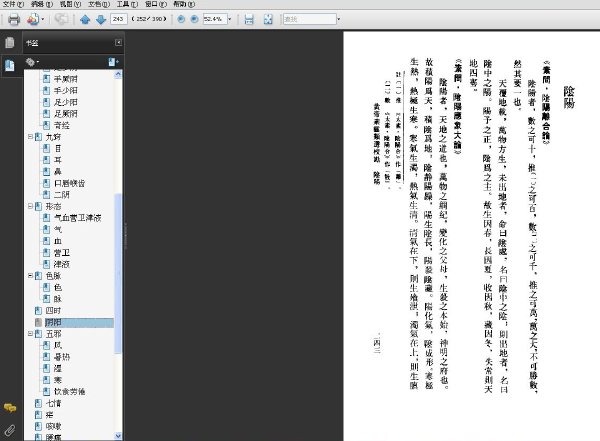Select the 足少阳 bookmark

pos(65,102)
